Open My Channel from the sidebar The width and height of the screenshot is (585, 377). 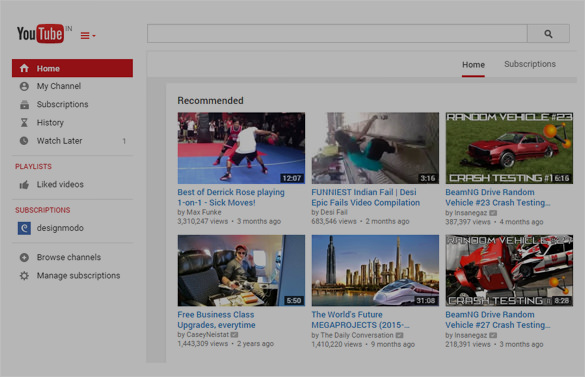59,86
